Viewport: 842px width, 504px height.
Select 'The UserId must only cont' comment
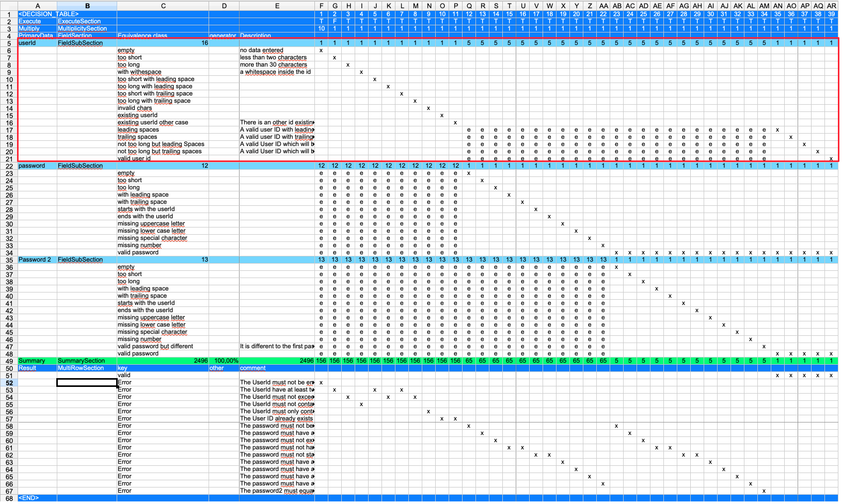pyautogui.click(x=277, y=411)
